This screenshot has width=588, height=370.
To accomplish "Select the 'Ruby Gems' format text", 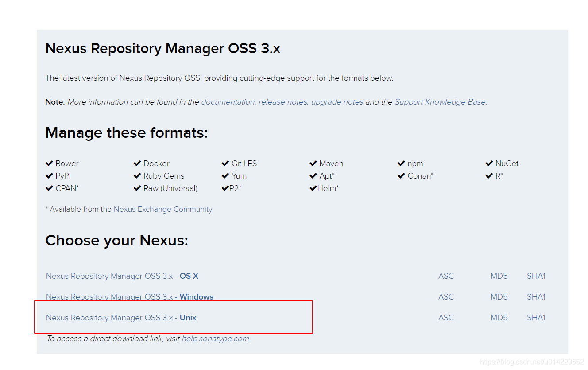I will (164, 176).
